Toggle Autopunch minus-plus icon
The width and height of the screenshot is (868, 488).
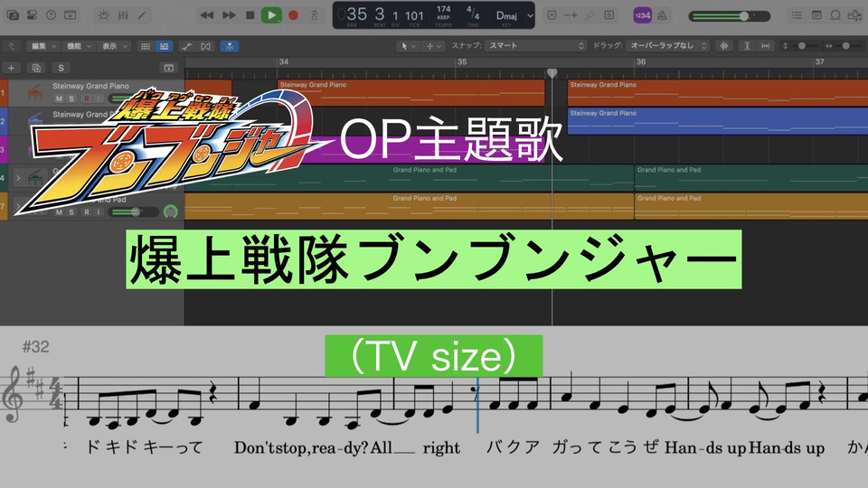click(571, 15)
